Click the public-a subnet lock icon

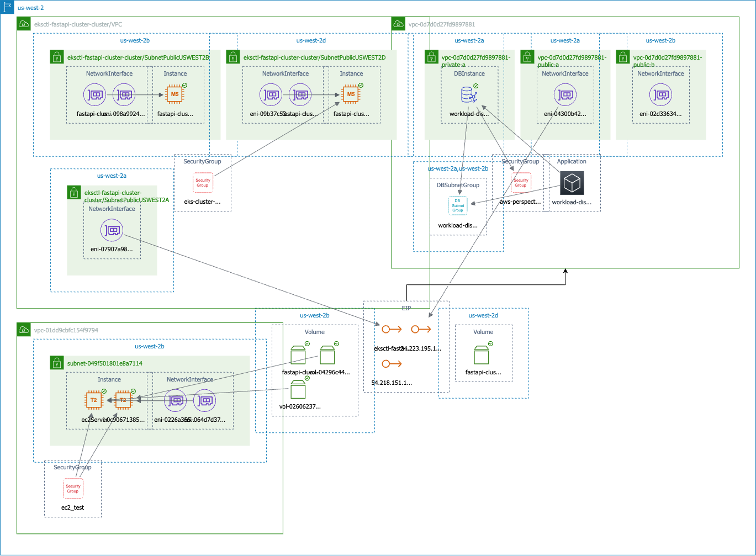point(527,57)
